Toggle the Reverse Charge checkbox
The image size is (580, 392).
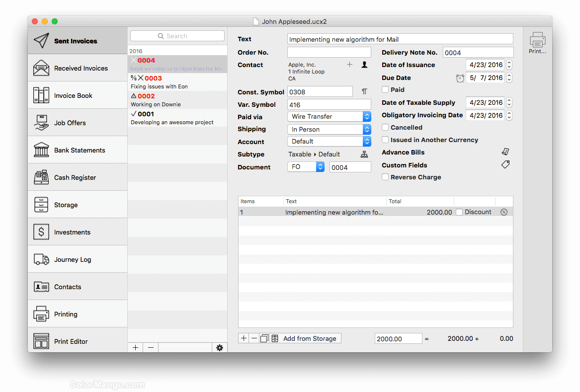[385, 177]
